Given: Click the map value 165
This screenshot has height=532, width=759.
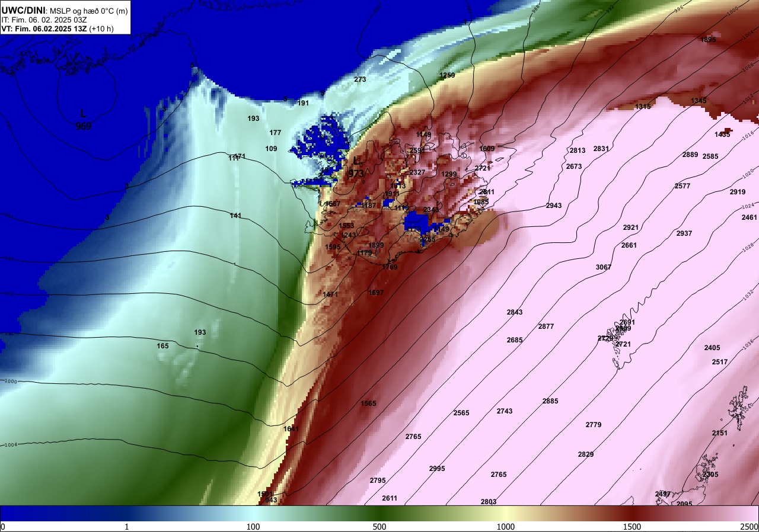Looking at the screenshot, I should click(162, 346).
